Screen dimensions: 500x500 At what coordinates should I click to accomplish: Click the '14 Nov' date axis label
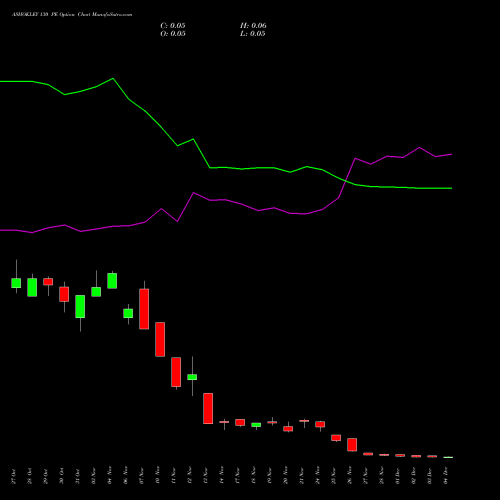(x=222, y=476)
